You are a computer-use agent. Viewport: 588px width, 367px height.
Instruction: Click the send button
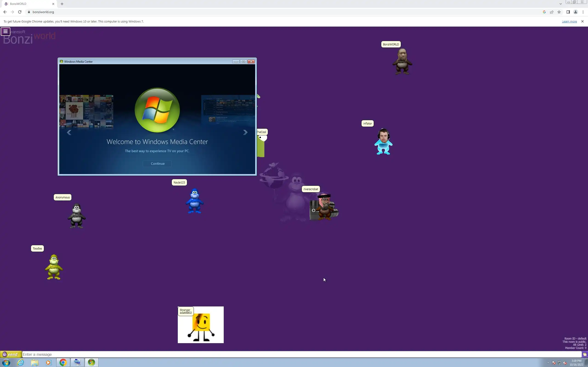(11, 354)
